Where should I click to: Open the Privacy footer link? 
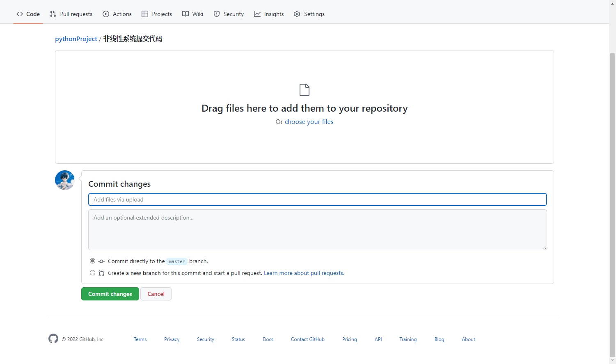172,339
